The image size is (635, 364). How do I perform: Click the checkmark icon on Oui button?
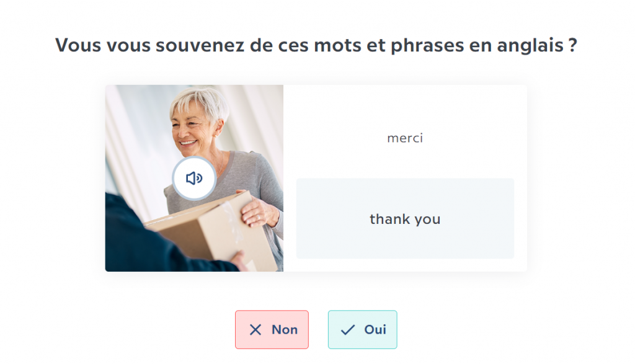[348, 330]
